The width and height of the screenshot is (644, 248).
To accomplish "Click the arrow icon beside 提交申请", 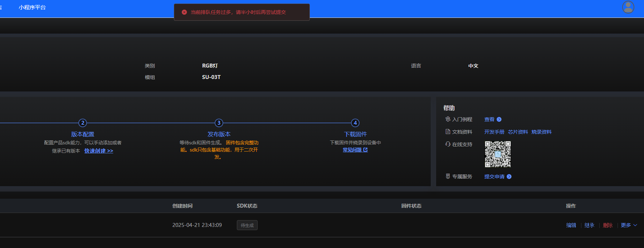I will [509, 177].
